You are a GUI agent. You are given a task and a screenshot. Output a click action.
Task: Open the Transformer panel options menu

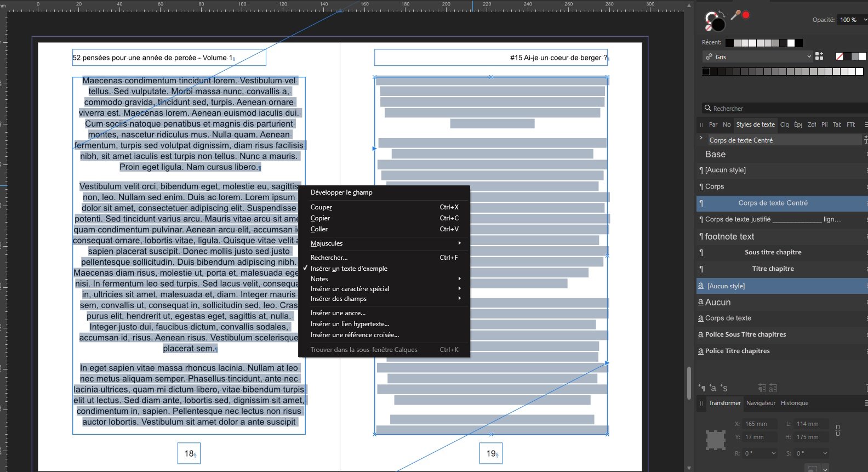click(865, 403)
